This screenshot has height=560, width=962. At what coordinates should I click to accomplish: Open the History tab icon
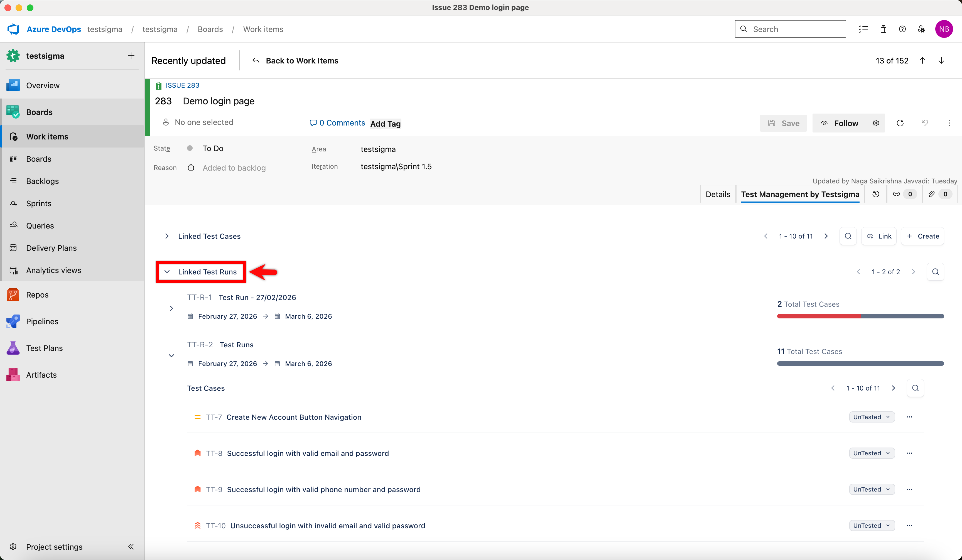click(x=876, y=194)
